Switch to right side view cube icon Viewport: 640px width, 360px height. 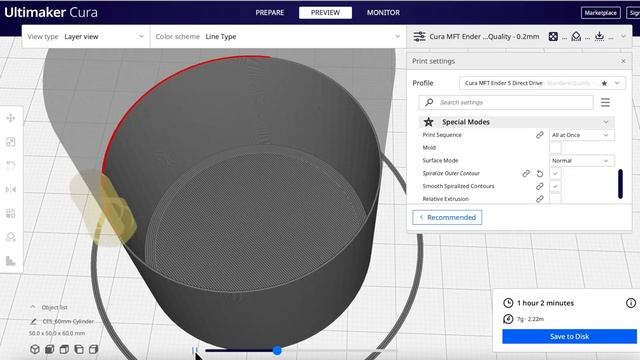[93, 349]
